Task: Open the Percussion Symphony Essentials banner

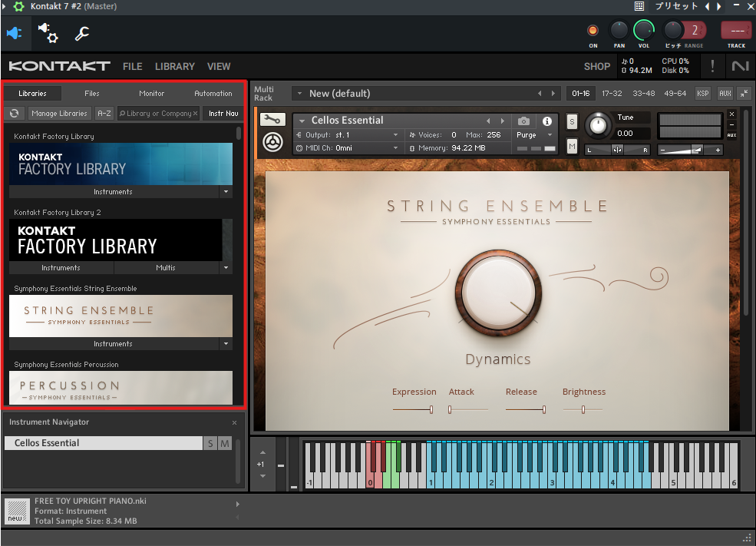Action: tap(120, 388)
